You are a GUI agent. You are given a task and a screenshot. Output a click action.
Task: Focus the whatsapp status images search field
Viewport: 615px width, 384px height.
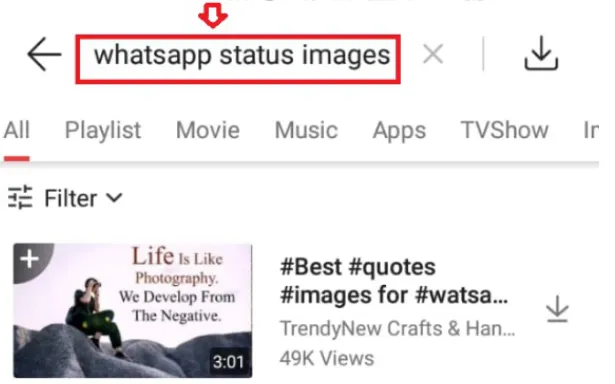pos(238,59)
